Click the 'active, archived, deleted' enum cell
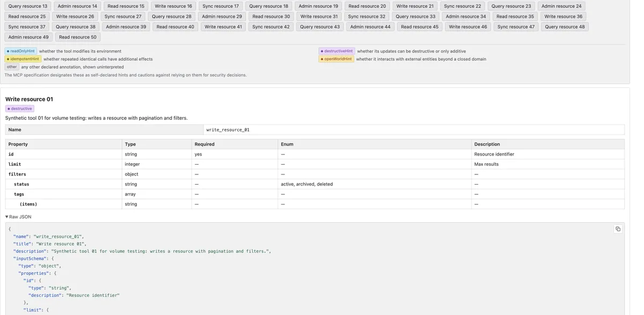 [x=375, y=184]
